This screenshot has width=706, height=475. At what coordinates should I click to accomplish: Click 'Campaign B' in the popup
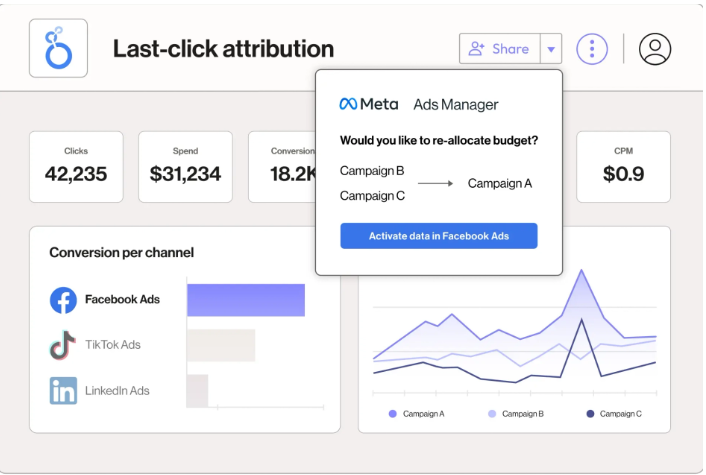(x=372, y=171)
